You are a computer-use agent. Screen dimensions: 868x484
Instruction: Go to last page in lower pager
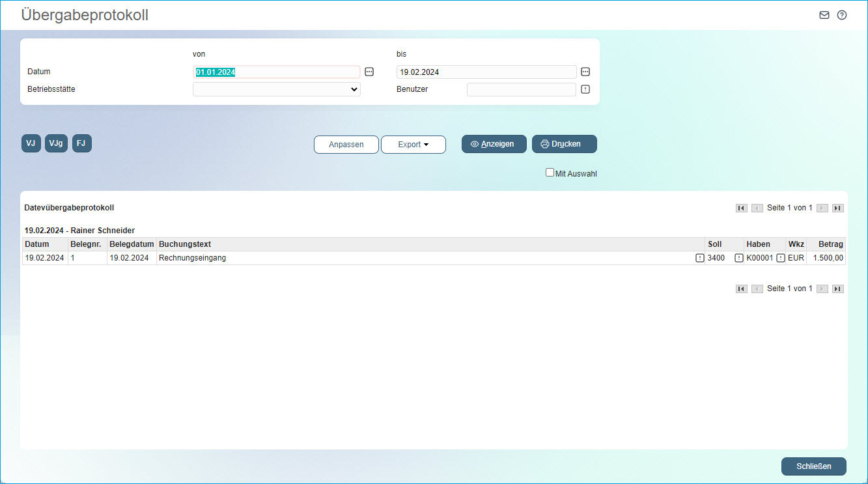(x=838, y=289)
